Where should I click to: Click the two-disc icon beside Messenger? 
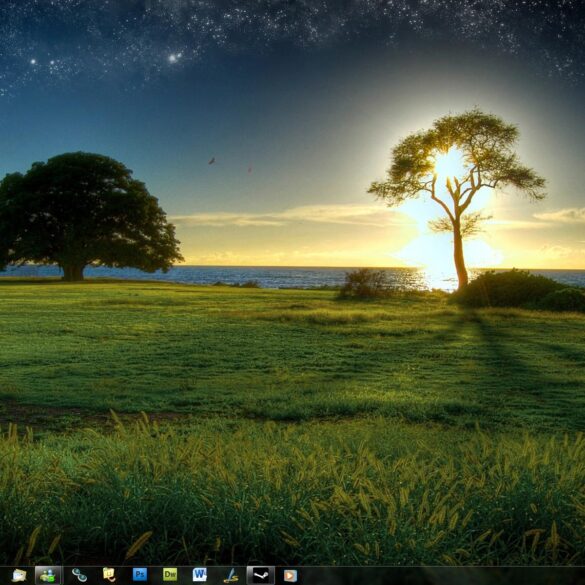[79, 575]
